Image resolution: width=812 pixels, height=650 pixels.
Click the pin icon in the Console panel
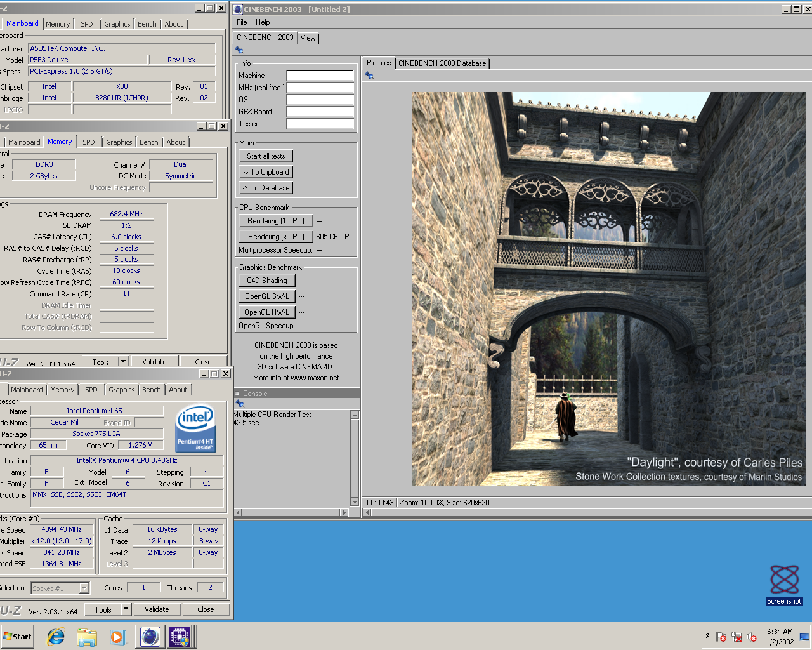click(x=239, y=404)
